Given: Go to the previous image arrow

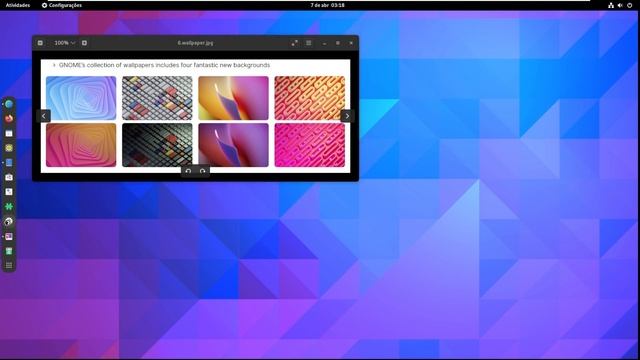Looking at the screenshot, I should tap(44, 116).
